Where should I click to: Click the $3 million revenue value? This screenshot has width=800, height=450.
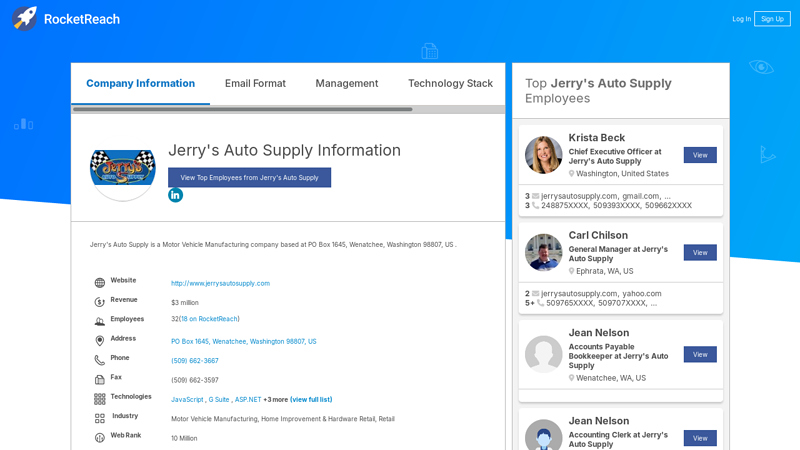(x=185, y=303)
